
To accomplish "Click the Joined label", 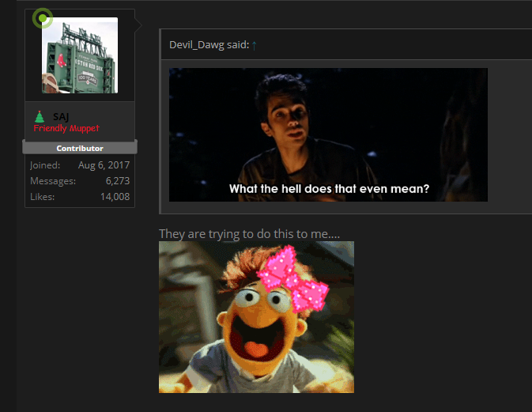I will [x=45, y=165].
